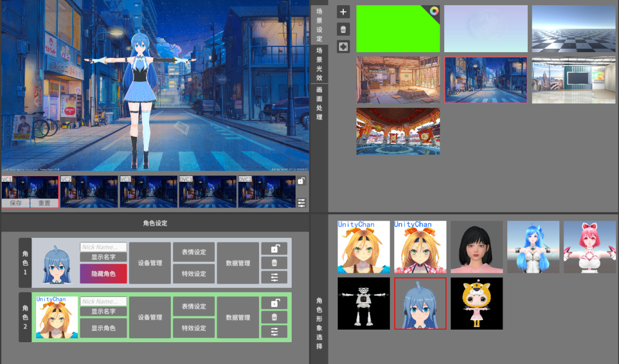Toggle the lock for character 2
This screenshot has height=364, width=619.
coord(274,303)
